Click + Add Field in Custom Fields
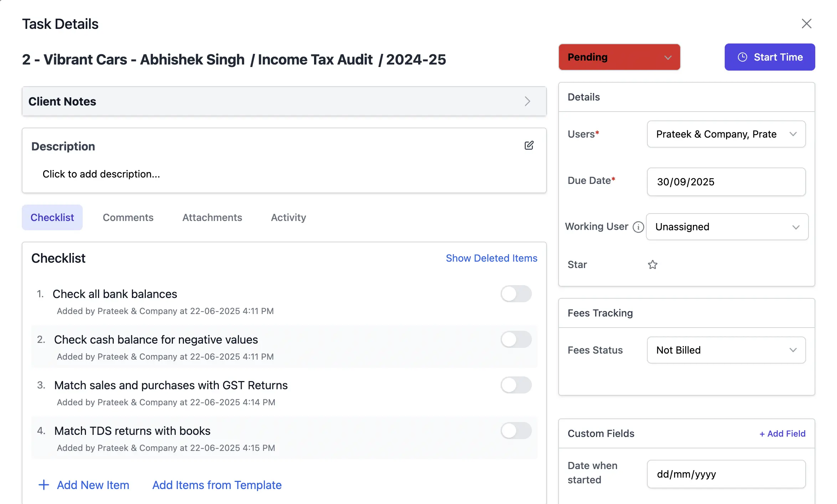This screenshot has height=504, width=837. click(782, 433)
